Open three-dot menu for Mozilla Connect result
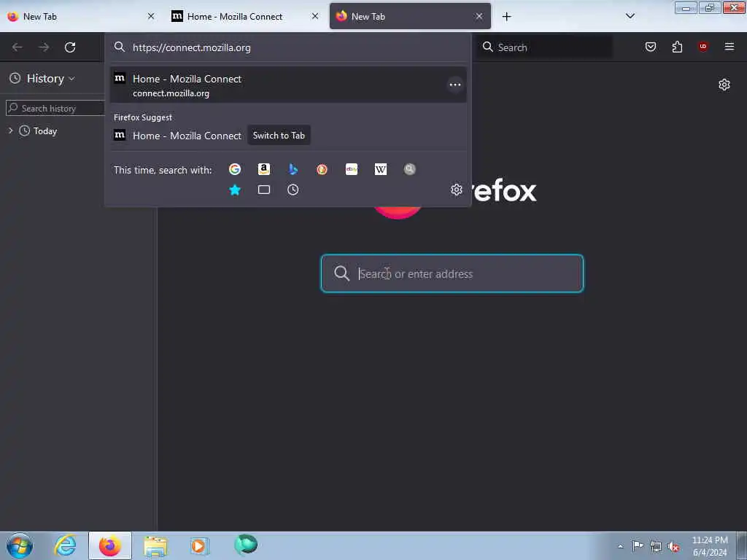Screen dimensions: 747x560 click(x=455, y=85)
